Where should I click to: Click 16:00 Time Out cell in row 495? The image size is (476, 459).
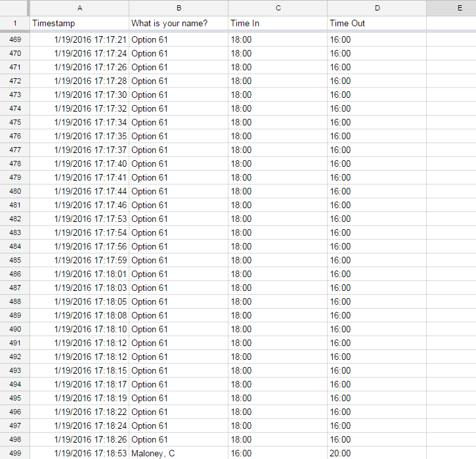tap(377, 398)
